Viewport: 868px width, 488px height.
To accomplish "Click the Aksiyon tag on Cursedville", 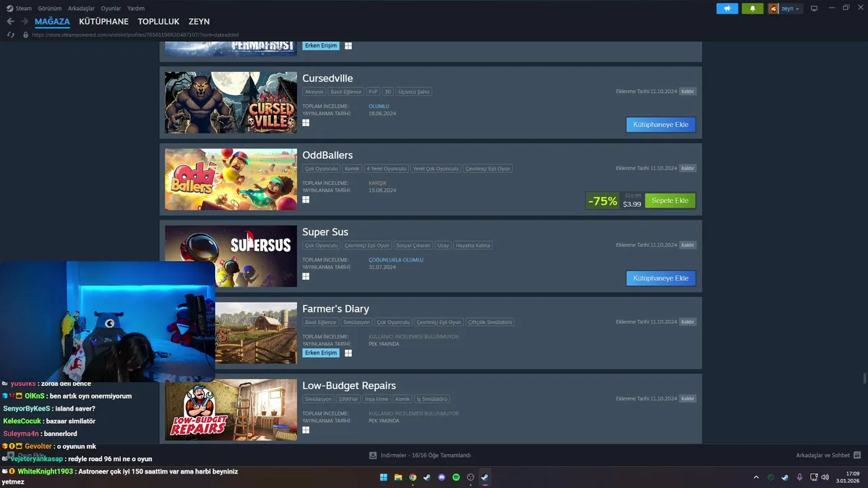I will click(x=314, y=91).
